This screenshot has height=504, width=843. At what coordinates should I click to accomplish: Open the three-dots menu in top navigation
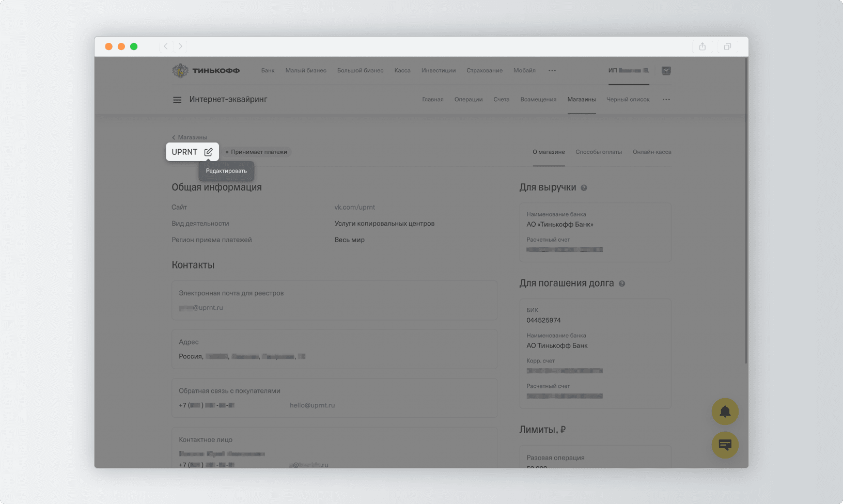click(552, 71)
